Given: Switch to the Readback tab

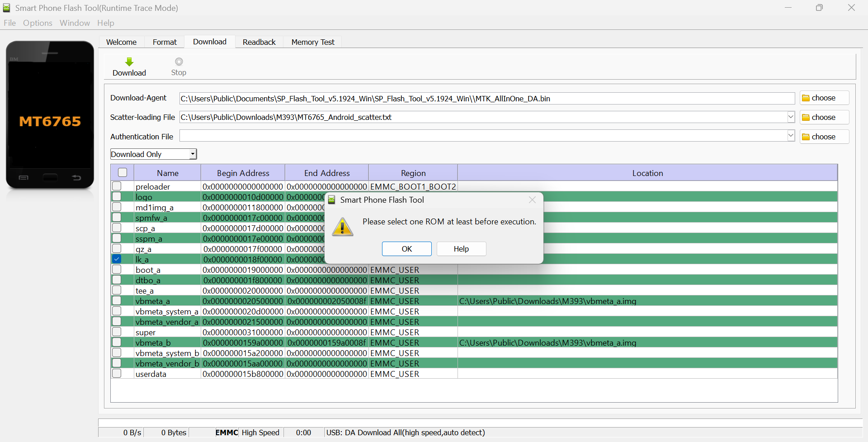Looking at the screenshot, I should [259, 42].
